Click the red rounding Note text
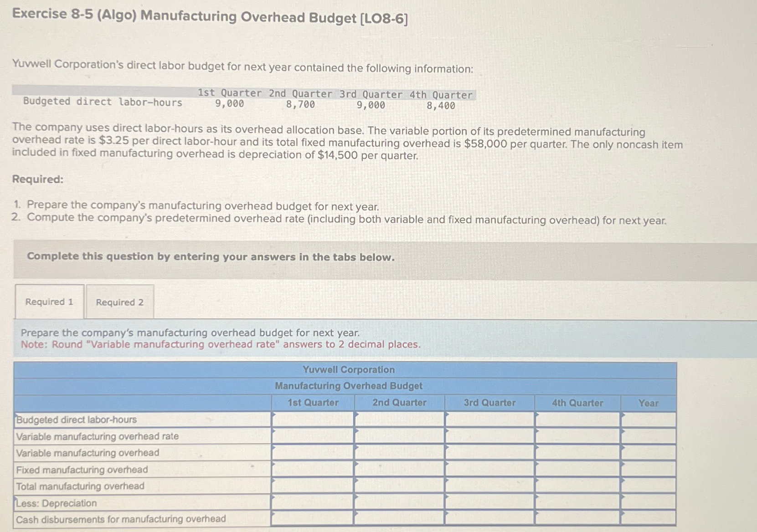Image resolution: width=757 pixels, height=532 pixels. [x=221, y=344]
